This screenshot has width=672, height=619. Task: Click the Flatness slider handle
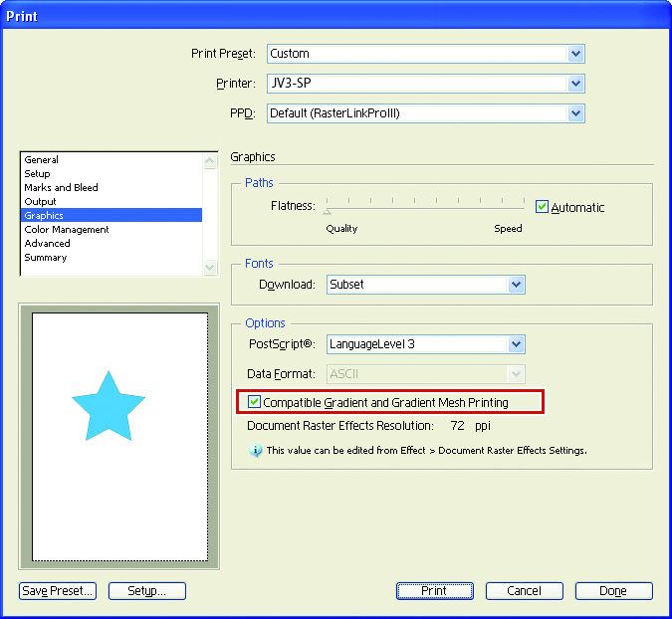click(327, 210)
